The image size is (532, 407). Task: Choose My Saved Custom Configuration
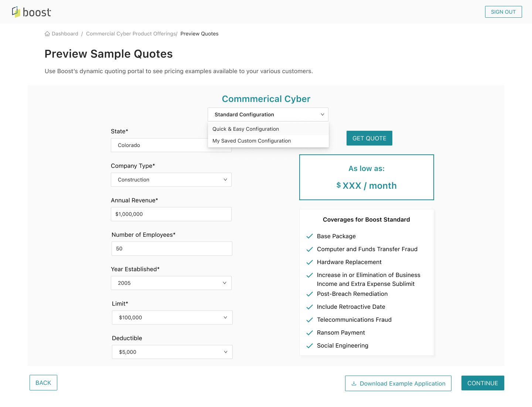[252, 141]
